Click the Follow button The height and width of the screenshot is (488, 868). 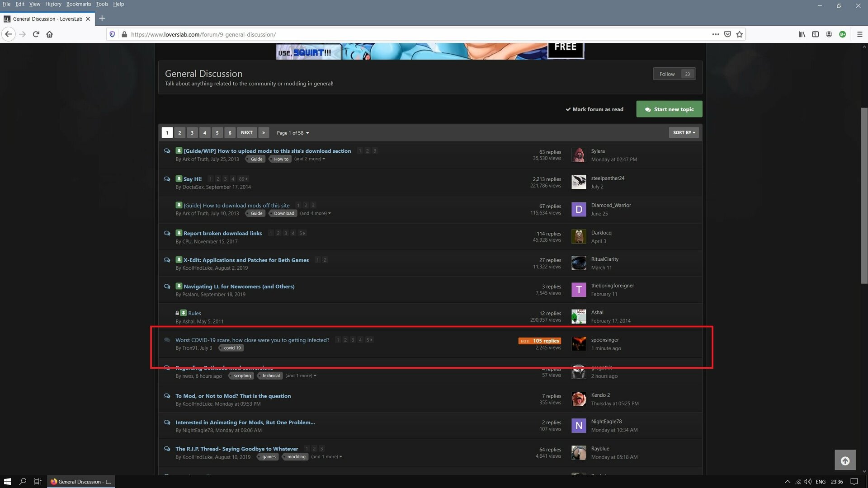click(674, 74)
